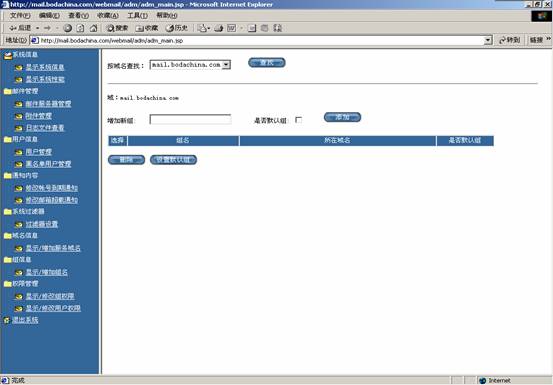Toggle the 是否默认组 checkbox
Screen dimensions: 553x385
(x=299, y=120)
